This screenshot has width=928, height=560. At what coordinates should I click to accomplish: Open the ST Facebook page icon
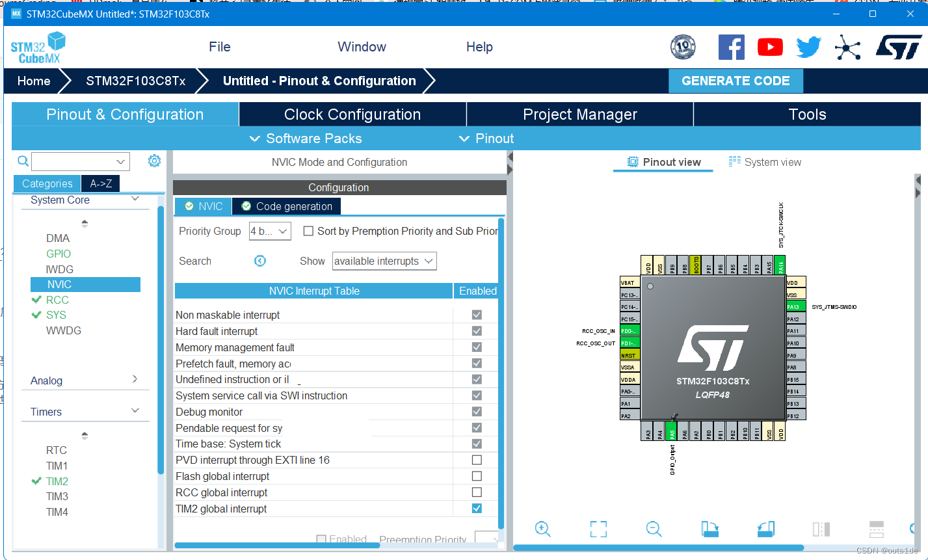point(731,47)
